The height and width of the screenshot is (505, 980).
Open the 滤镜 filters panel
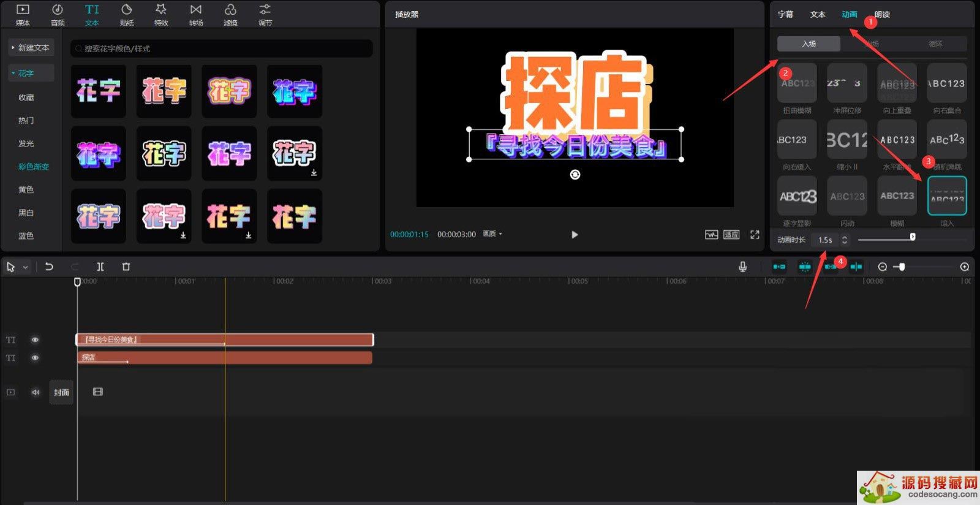230,15
